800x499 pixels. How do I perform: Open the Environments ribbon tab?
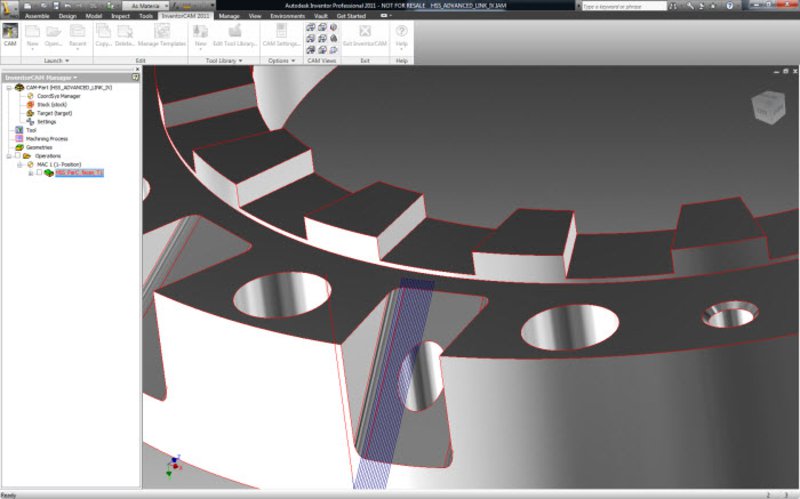tap(287, 17)
